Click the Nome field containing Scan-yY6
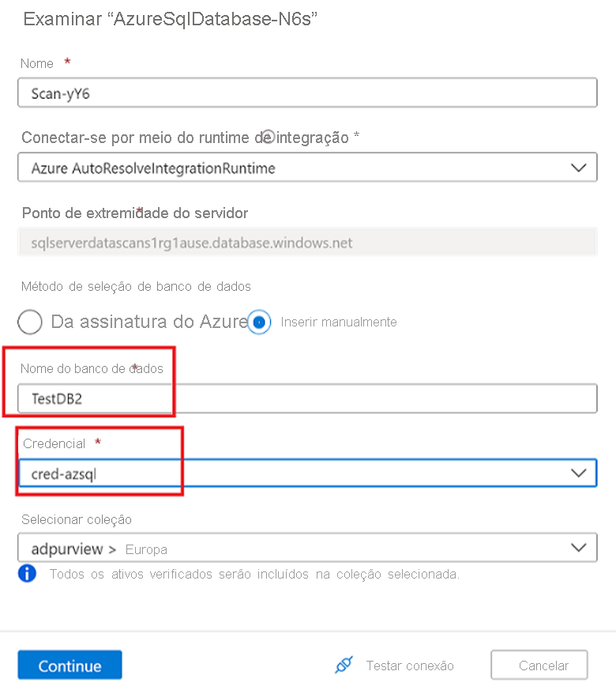The width and height of the screenshot is (616, 690). point(308,92)
